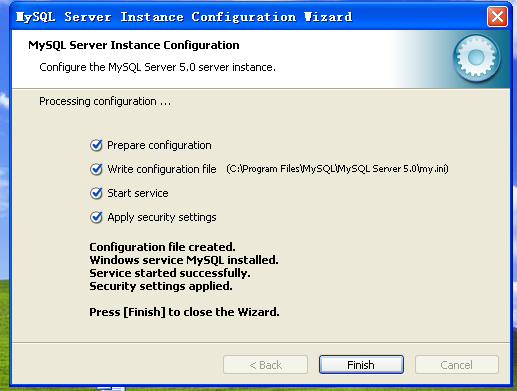Click the my.ini file path text
517x391 pixels.
pos(337,169)
